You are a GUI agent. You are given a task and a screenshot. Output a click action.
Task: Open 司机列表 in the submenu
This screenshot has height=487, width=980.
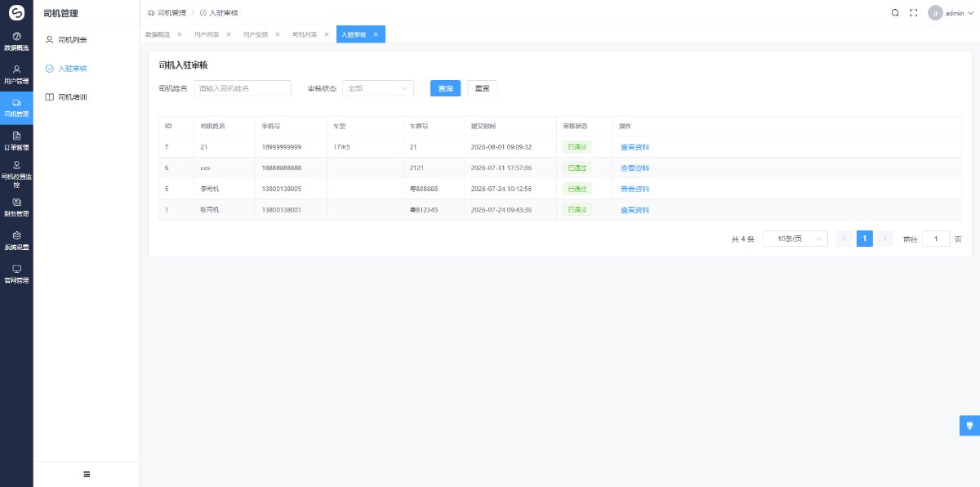[x=87, y=39]
